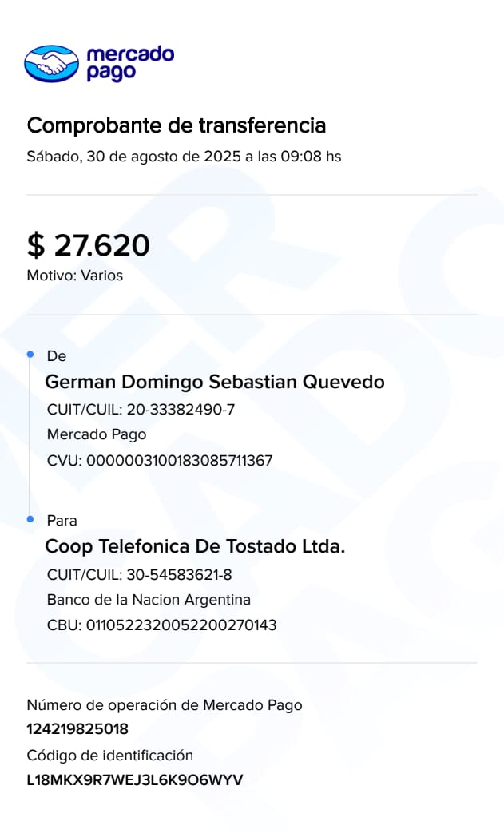Click the Motivo: Varios text
Image resolution: width=504 pixels, height=837 pixels.
pyautogui.click(x=75, y=276)
